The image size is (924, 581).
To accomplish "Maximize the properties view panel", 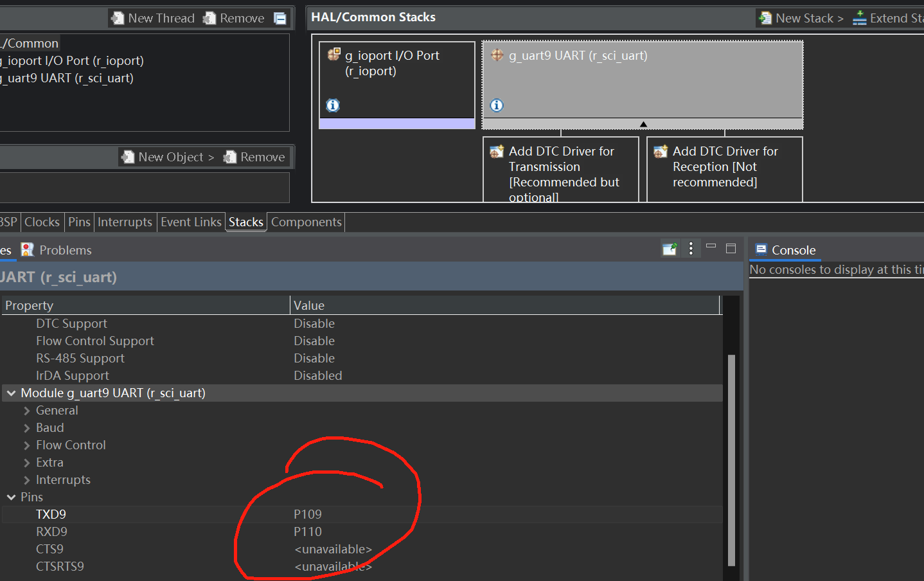I will point(731,249).
